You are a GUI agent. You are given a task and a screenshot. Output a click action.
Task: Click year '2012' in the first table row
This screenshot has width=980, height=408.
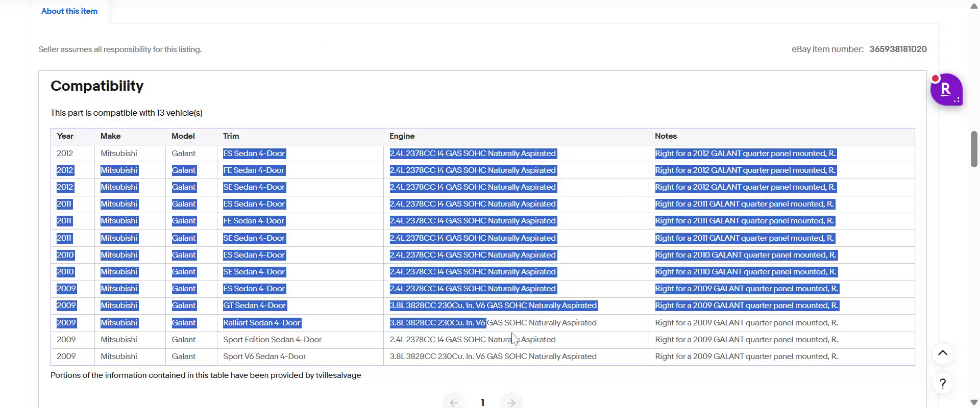[x=65, y=154]
